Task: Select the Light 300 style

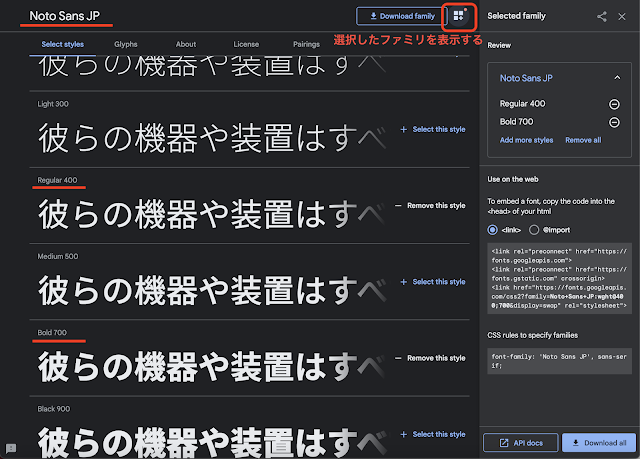Action: coord(433,129)
